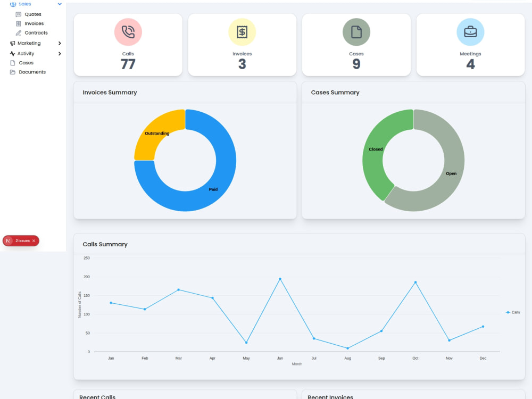Click the Cases count 9
Image resolution: width=532 pixels, height=399 pixels.
(356, 64)
